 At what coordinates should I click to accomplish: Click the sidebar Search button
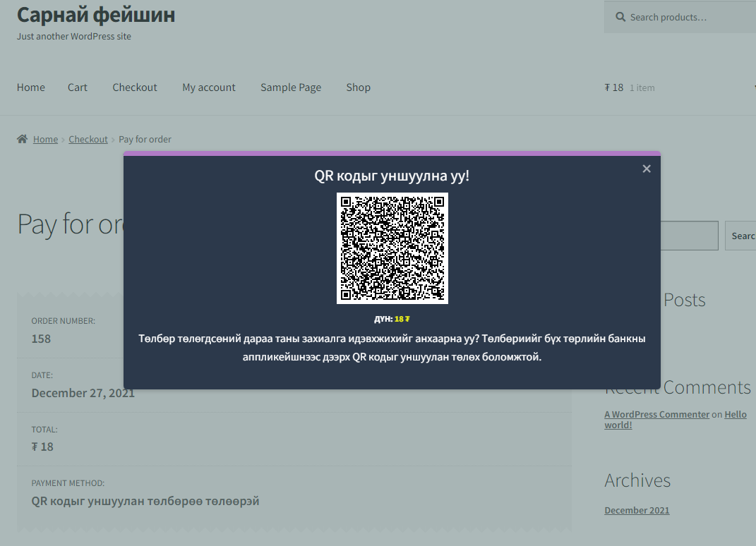click(x=741, y=236)
